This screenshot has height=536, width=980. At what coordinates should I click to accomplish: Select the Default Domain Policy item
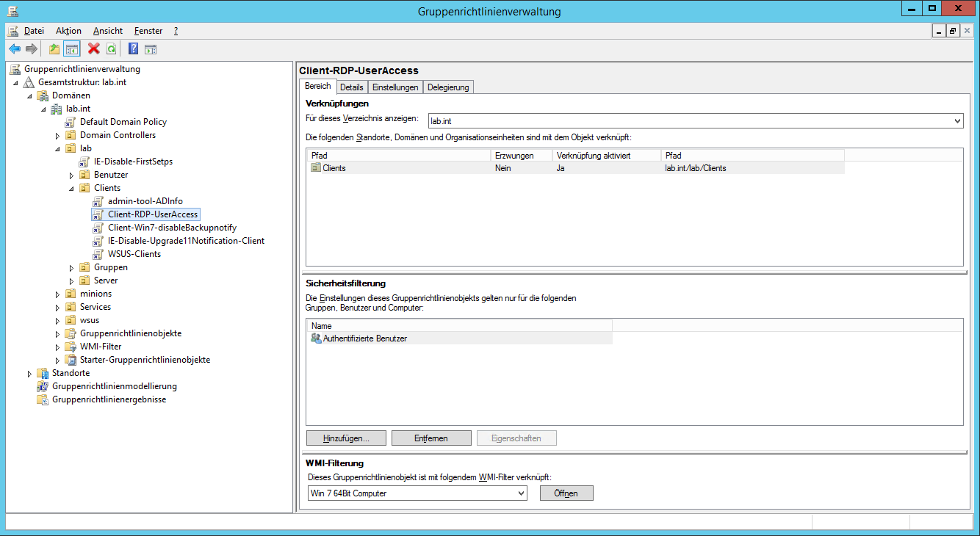(123, 122)
